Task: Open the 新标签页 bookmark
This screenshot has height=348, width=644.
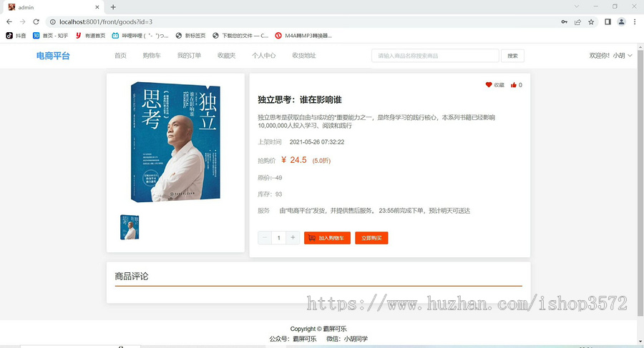Action: click(x=190, y=36)
